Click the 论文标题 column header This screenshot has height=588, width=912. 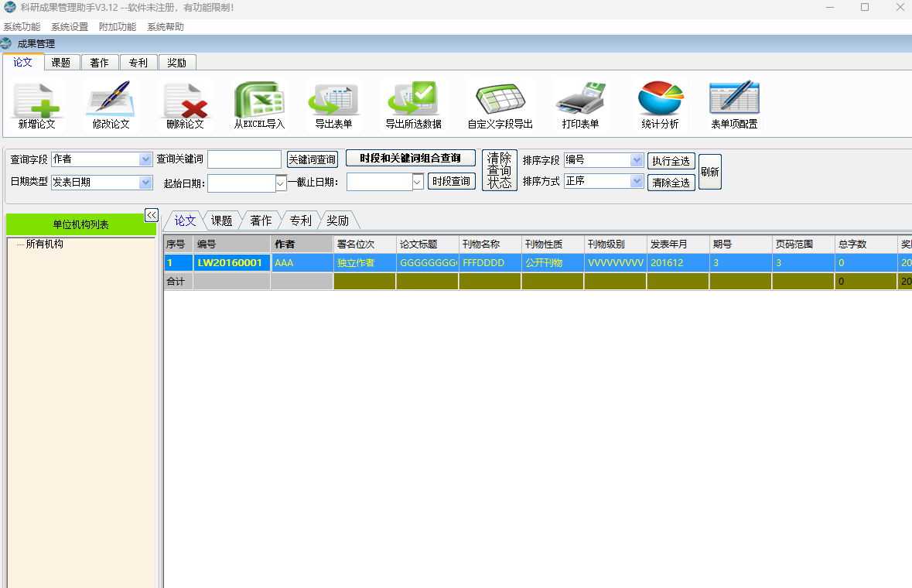point(428,244)
